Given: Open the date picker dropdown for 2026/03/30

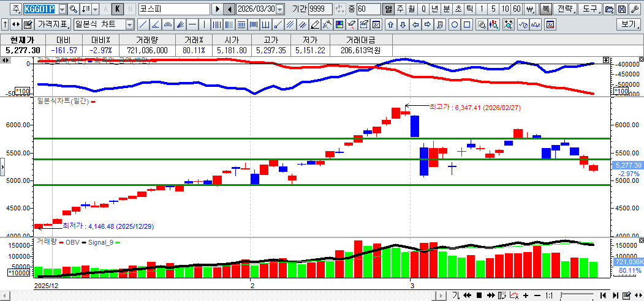Looking at the screenshot, I should [x=280, y=9].
